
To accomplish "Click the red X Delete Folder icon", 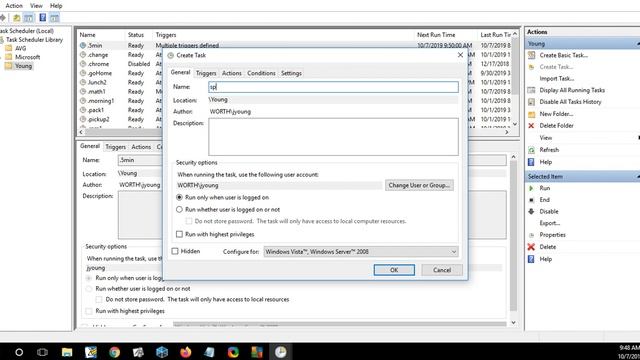I will coord(531,126).
